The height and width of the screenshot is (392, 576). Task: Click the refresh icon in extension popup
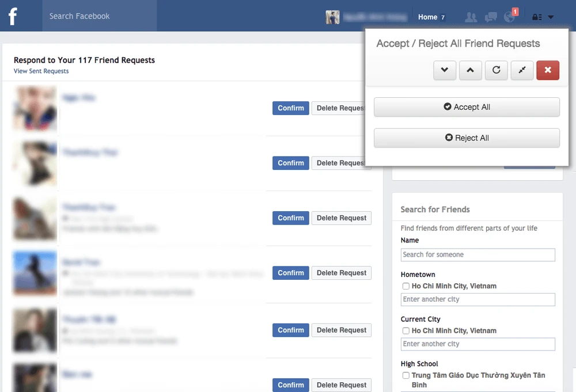coord(496,70)
